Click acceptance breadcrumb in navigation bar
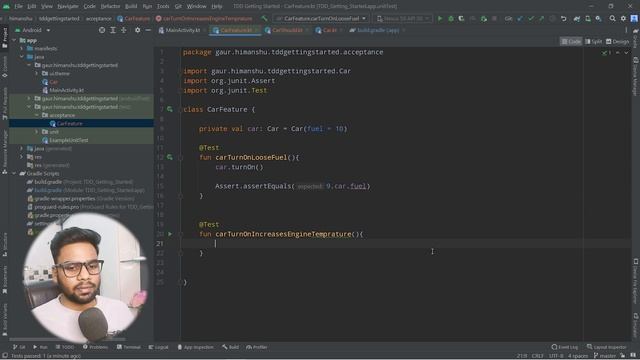The height and width of the screenshot is (360, 640). [x=98, y=18]
